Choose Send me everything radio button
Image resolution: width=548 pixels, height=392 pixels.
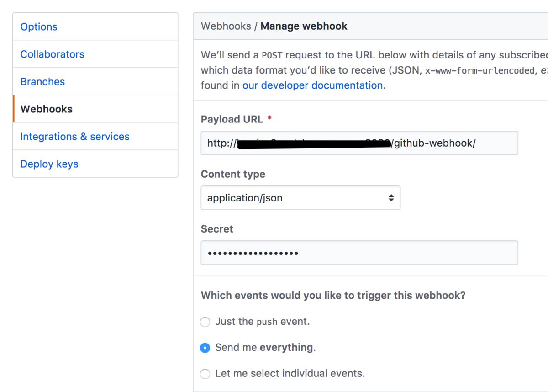coord(205,348)
